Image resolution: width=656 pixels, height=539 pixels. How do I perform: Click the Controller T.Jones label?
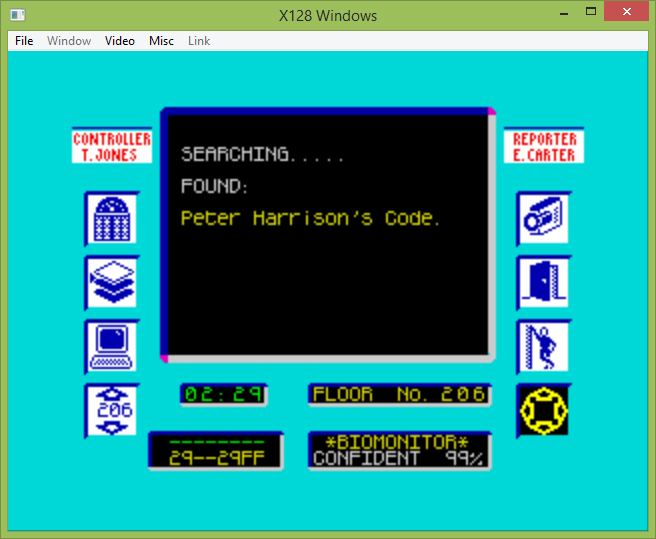click(x=112, y=146)
